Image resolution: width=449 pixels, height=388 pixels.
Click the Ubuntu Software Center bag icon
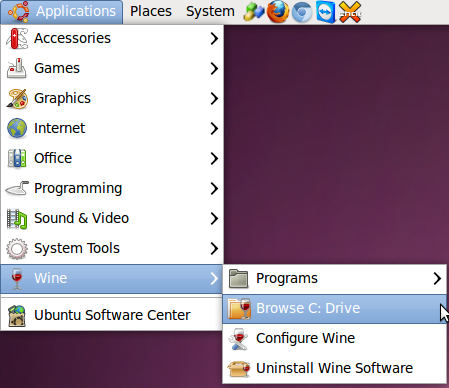17,315
